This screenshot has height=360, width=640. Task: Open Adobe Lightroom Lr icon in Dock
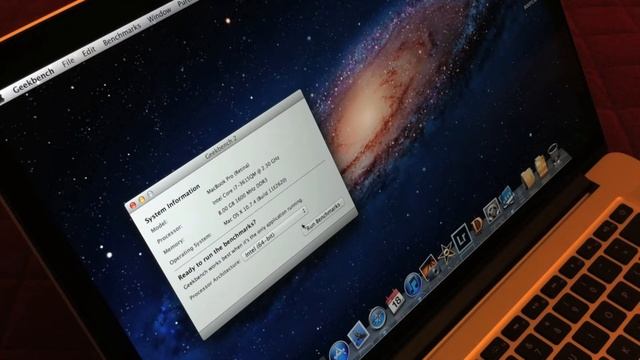(461, 239)
